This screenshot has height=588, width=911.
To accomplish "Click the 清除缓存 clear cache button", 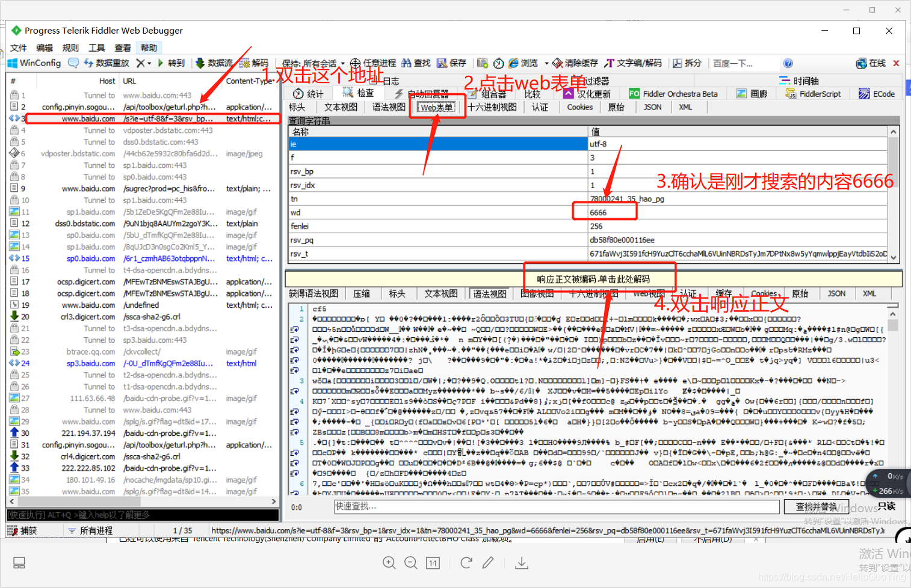I will pyautogui.click(x=575, y=63).
